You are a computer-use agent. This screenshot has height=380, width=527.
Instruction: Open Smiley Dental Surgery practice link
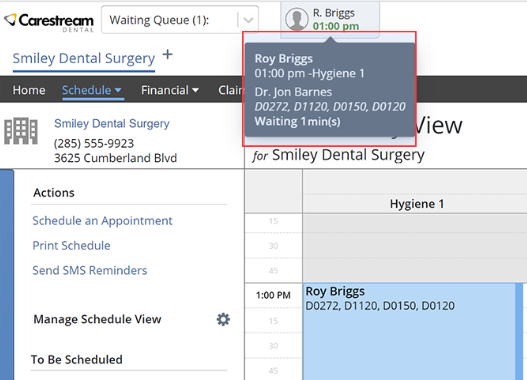point(112,123)
